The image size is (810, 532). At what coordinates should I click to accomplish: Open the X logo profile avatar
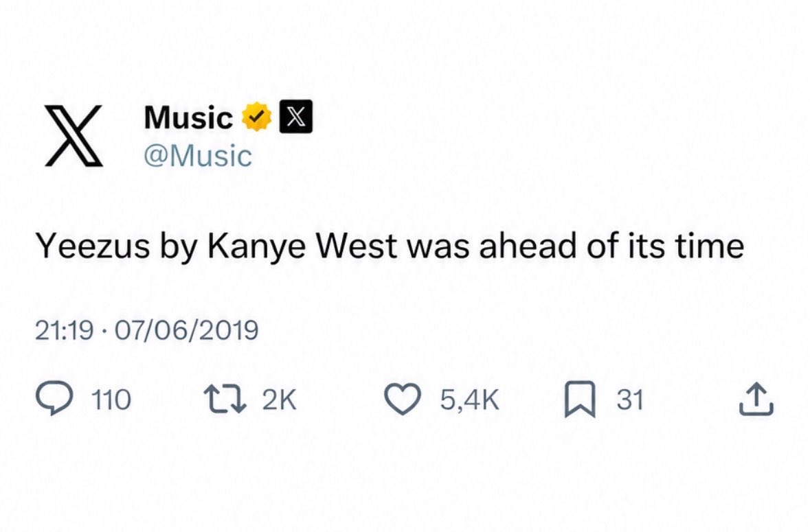click(x=74, y=136)
